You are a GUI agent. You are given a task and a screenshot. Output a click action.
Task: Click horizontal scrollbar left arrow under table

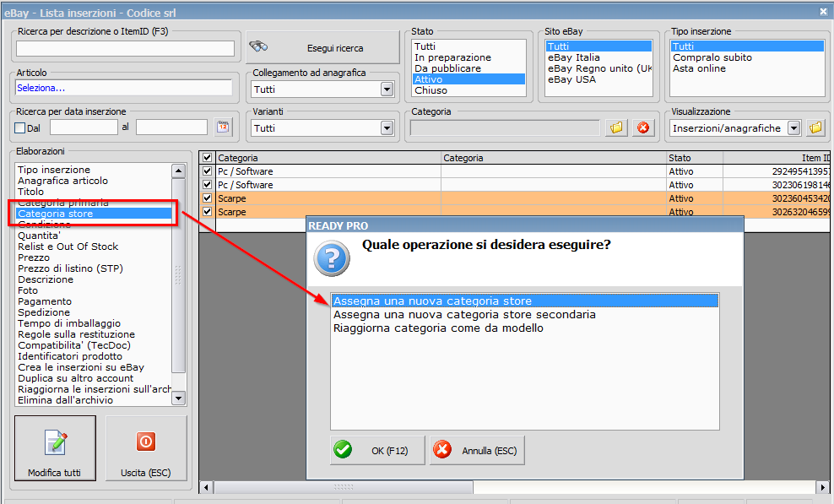[x=206, y=486]
